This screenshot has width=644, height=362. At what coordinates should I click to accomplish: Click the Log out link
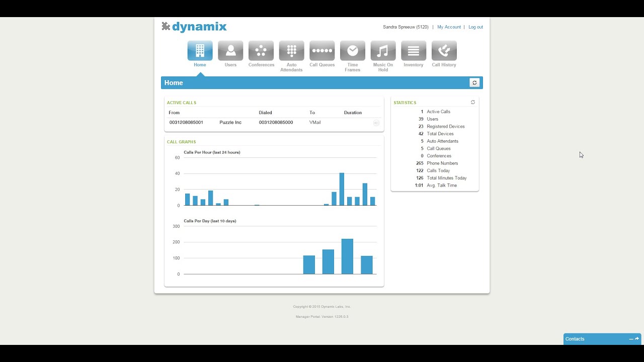pyautogui.click(x=475, y=27)
